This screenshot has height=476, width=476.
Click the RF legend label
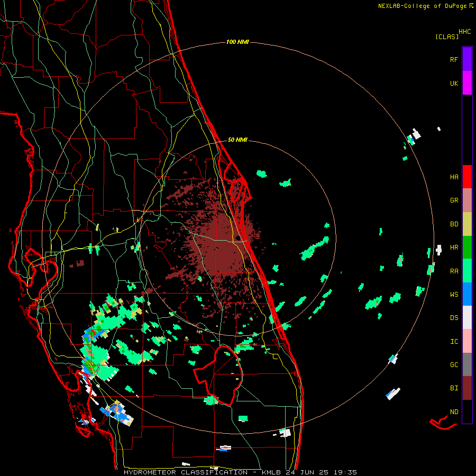[x=454, y=59]
